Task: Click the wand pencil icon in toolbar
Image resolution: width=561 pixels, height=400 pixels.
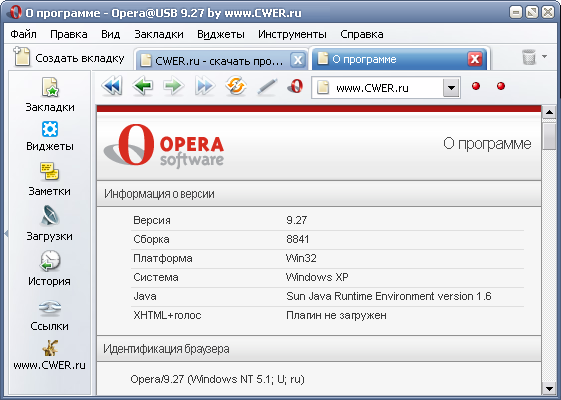Action: point(267,87)
